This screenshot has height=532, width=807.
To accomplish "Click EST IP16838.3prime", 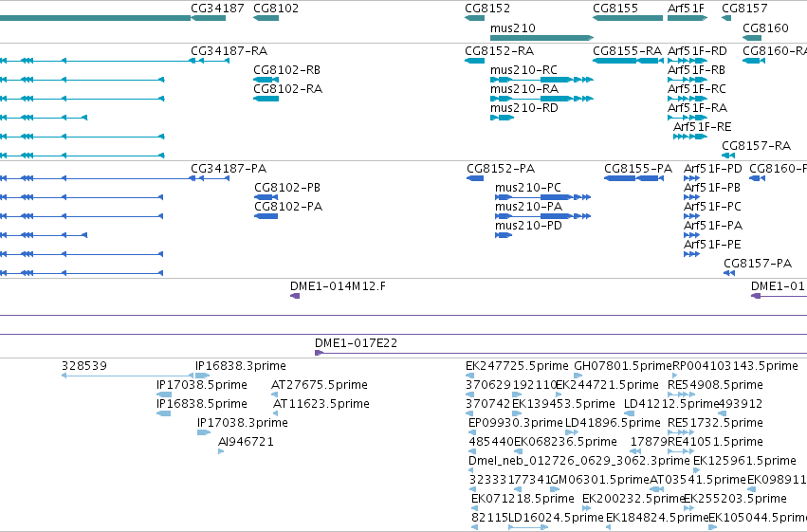I will (x=241, y=366).
